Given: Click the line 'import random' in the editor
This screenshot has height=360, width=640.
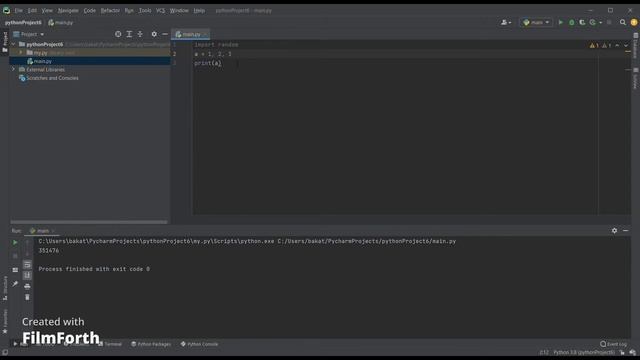Looking at the screenshot, I should 216,44.
